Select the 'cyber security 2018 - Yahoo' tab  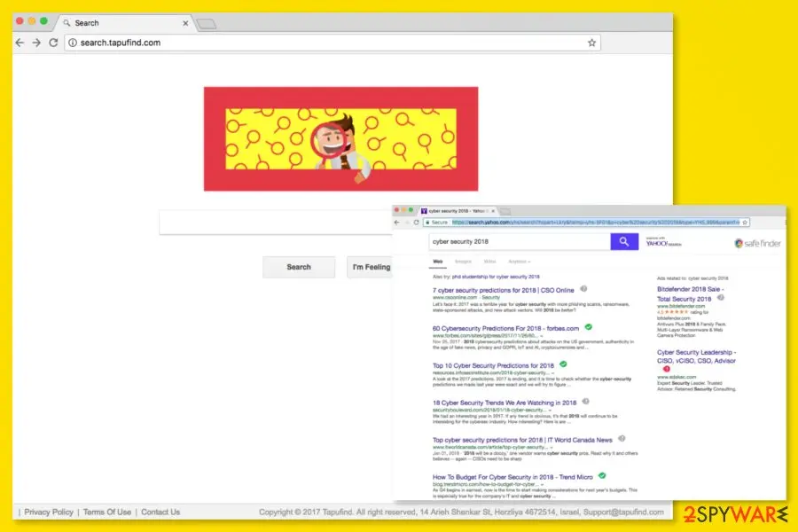pyautogui.click(x=457, y=211)
